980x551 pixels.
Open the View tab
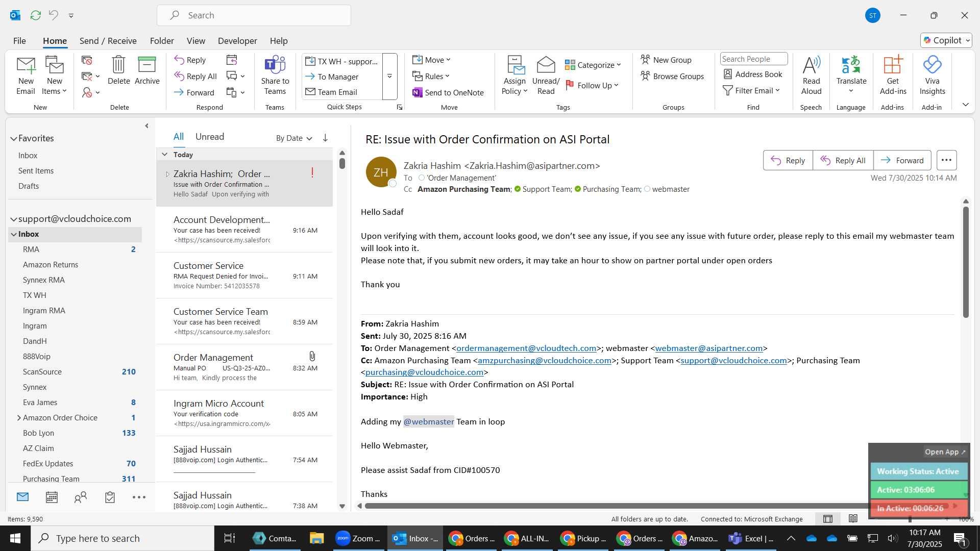point(196,40)
